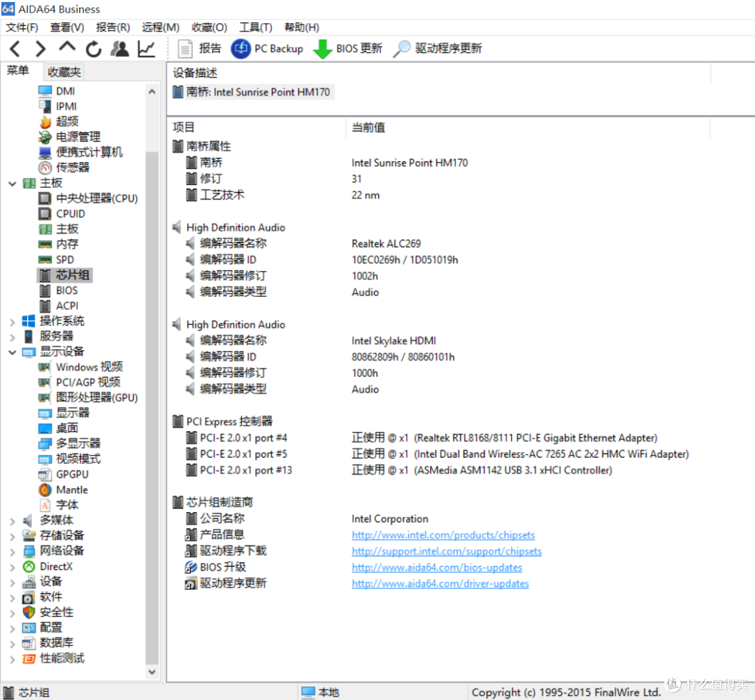Expand the DirectX node
755x700 pixels.
point(13,567)
